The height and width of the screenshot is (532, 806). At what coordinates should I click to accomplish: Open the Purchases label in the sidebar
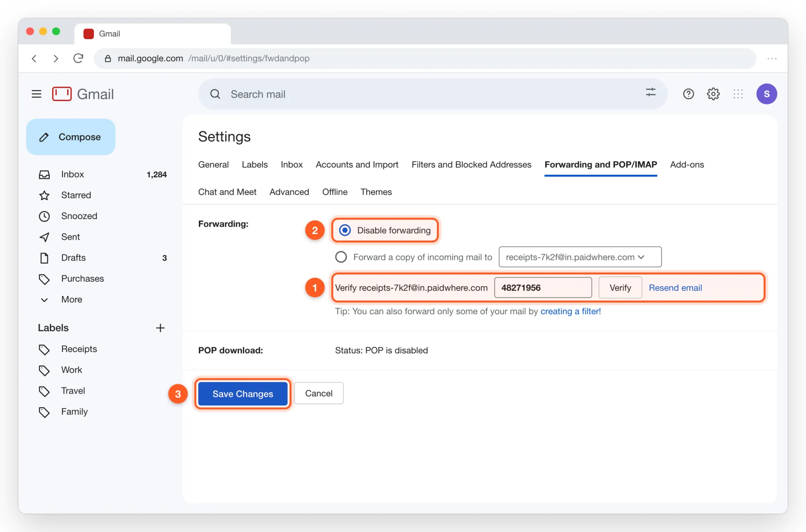coord(82,279)
